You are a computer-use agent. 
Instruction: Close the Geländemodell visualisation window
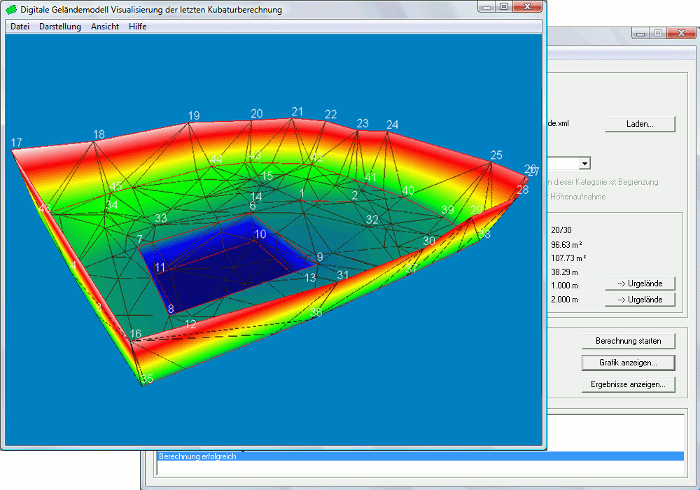click(528, 8)
